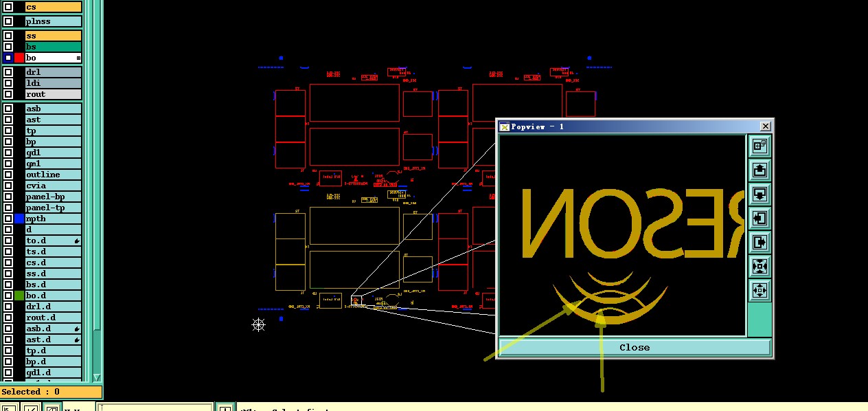Click the hand icon on the to.d layer
868x411 pixels.
77,241
